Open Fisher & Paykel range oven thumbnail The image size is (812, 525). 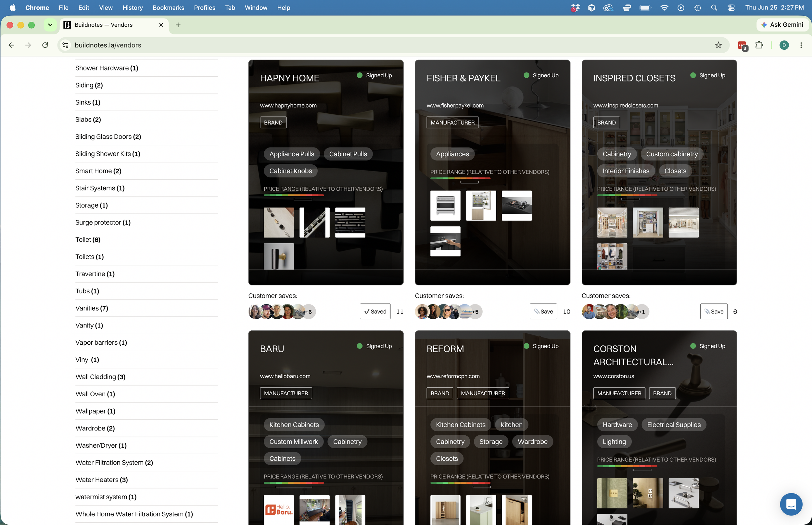pos(445,205)
